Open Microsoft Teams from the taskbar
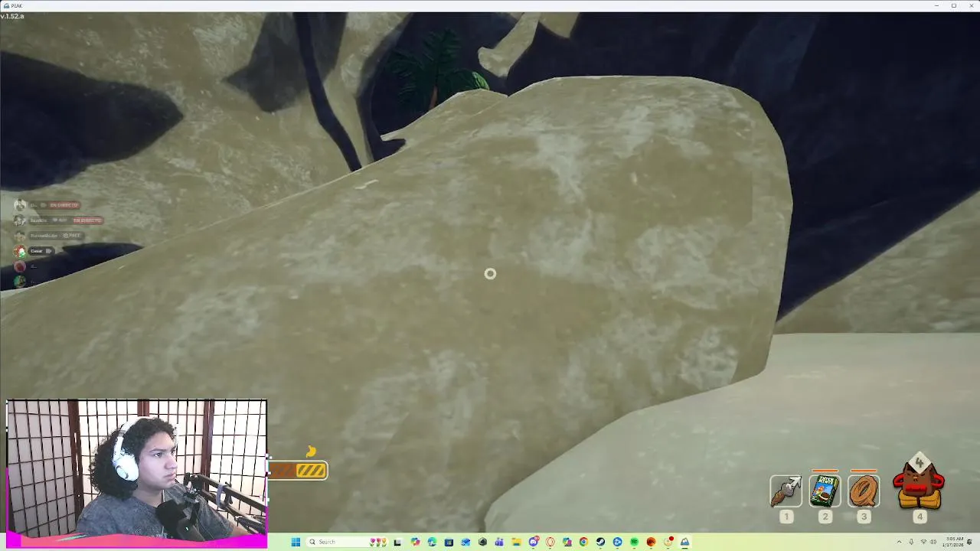 499,542
